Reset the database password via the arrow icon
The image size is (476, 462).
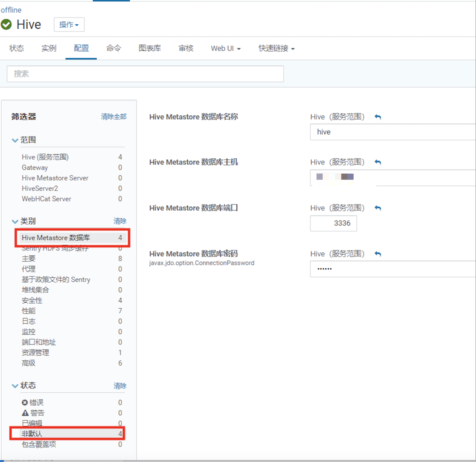pos(378,254)
